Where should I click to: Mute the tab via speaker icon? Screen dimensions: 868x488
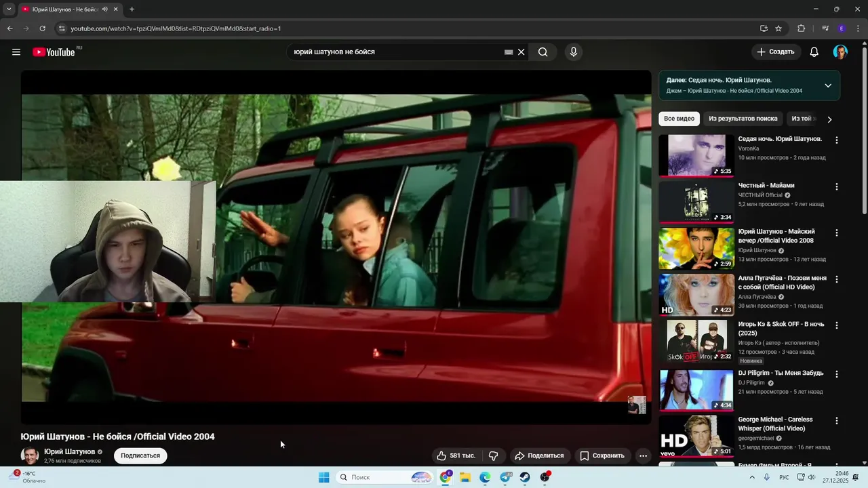coord(104,9)
